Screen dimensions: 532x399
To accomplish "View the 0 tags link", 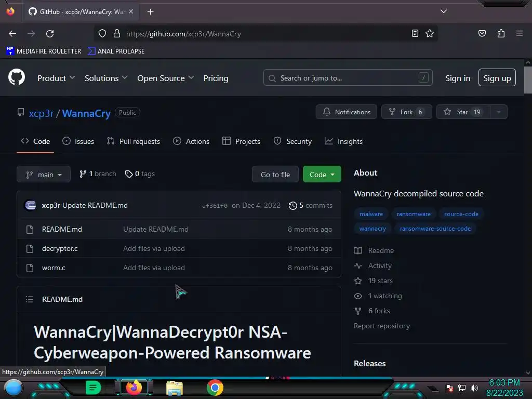I will pos(140,174).
